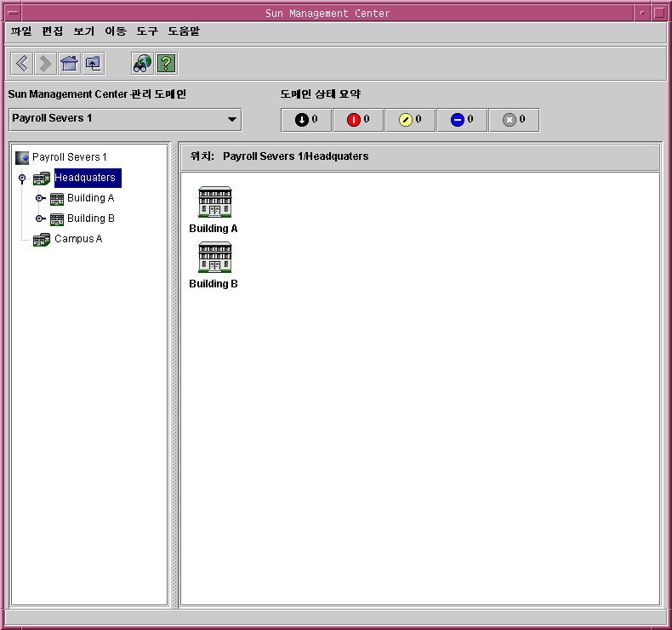Open the 편집 menu

[53, 31]
